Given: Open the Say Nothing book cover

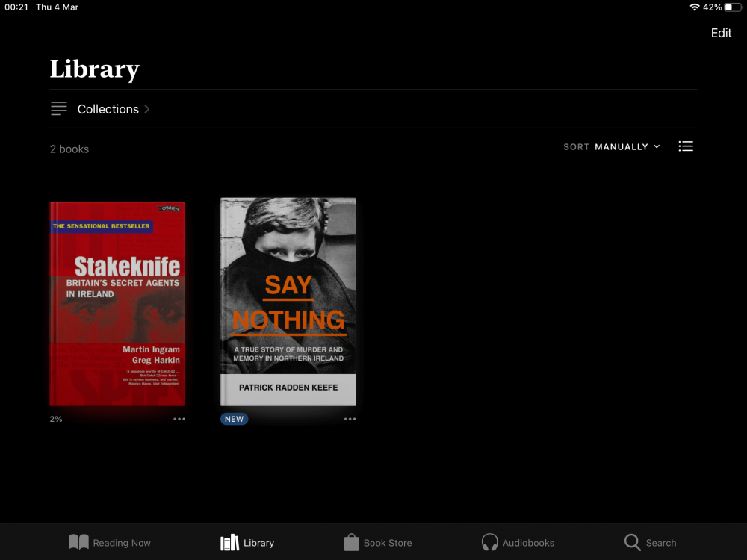Looking at the screenshot, I should (x=288, y=302).
